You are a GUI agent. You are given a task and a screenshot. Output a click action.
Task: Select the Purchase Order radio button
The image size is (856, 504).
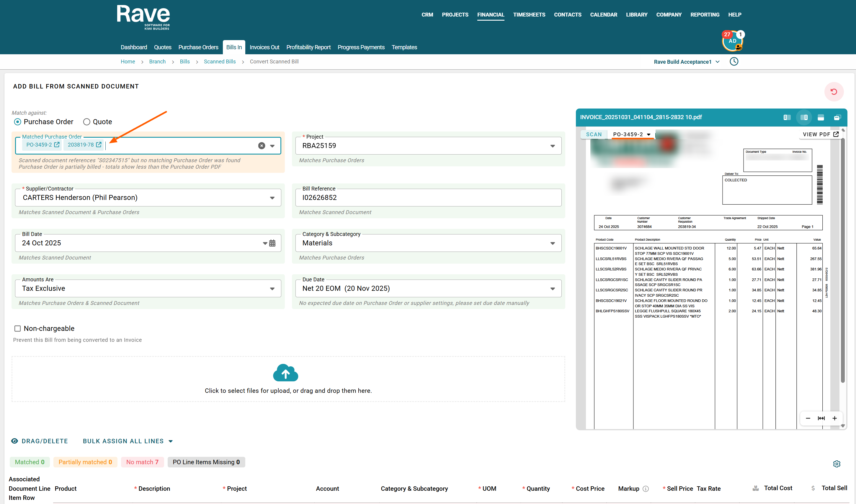[x=18, y=122]
